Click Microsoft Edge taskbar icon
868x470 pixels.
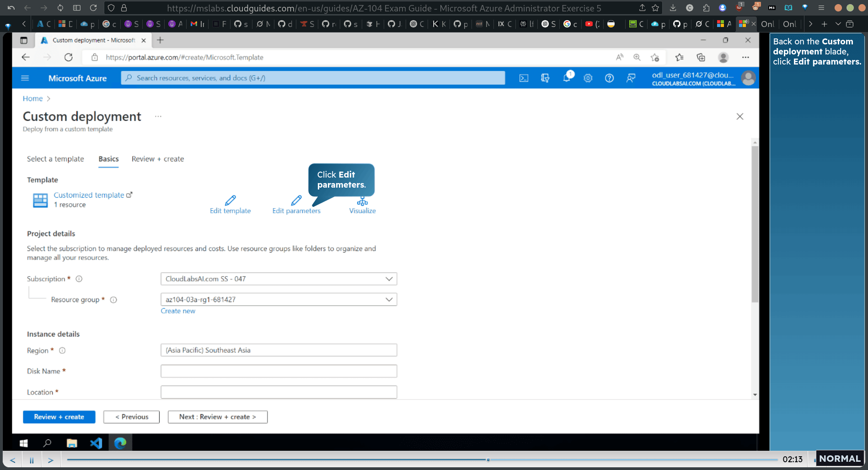[x=120, y=443]
